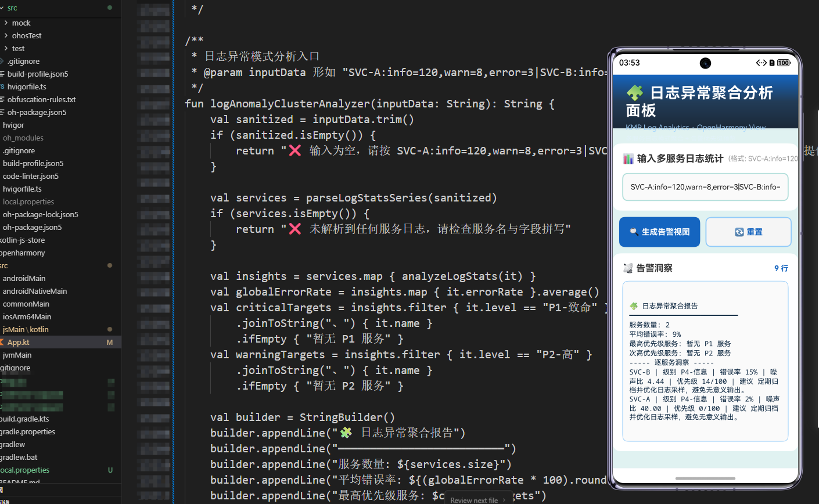Click the SIM alert icon in emulator status bar

coord(771,63)
